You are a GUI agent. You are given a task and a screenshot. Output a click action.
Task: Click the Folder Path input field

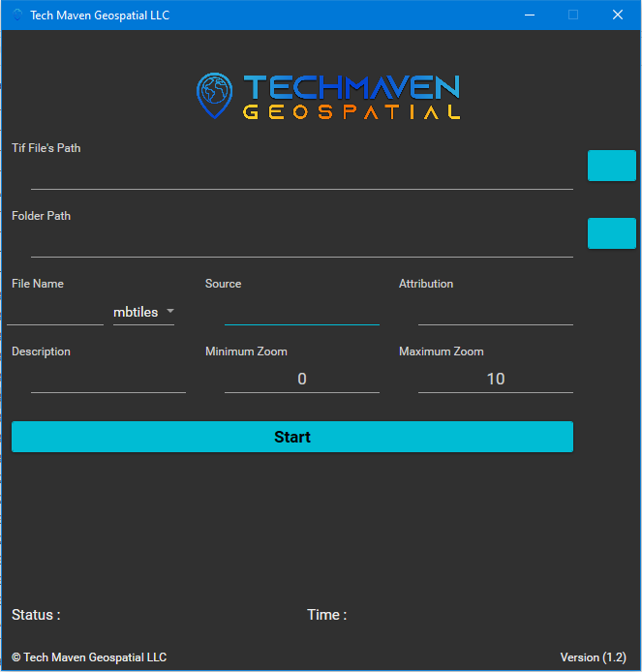(302, 244)
